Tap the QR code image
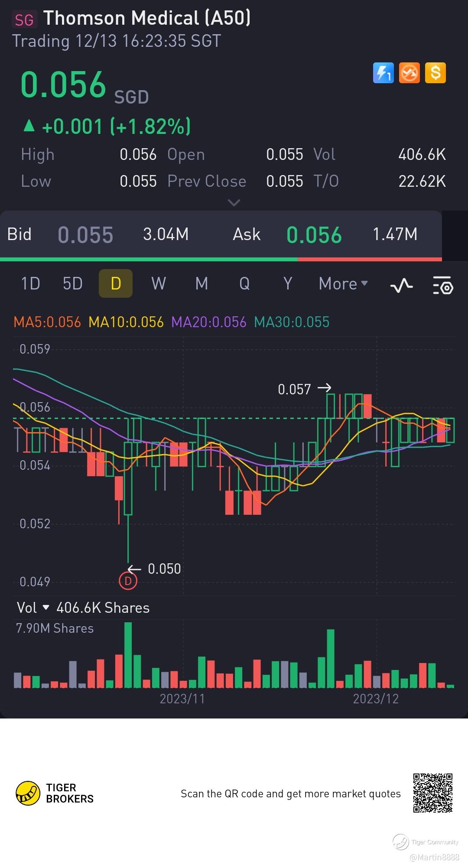The width and height of the screenshot is (468, 868). click(x=433, y=793)
